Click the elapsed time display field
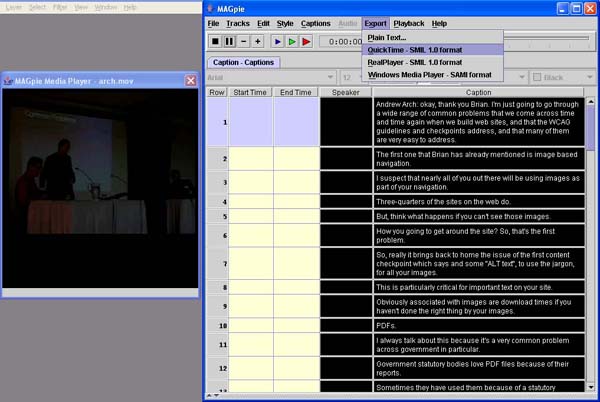The height and width of the screenshot is (402, 600). [x=341, y=41]
